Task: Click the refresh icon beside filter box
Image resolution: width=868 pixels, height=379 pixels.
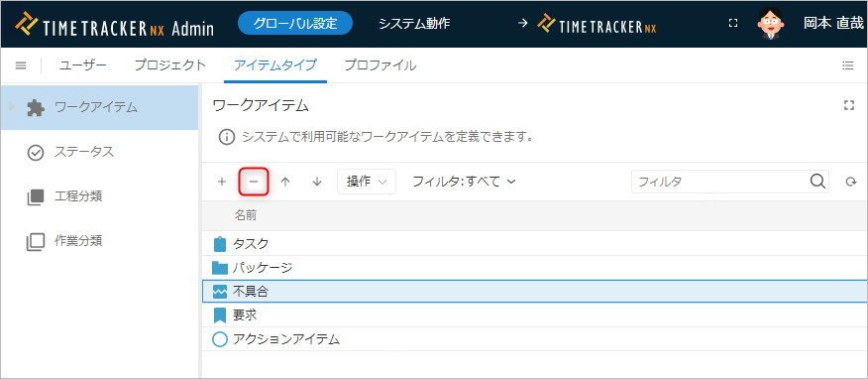Action: tap(851, 182)
